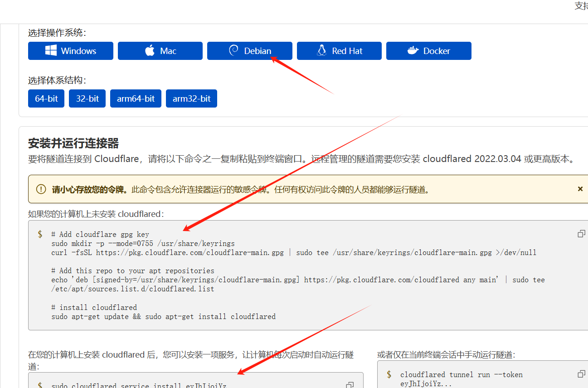
Task: Select the Red Hat operating system button
Action: click(339, 51)
